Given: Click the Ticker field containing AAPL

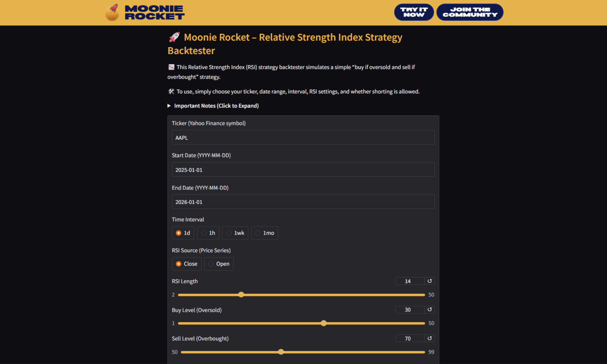Looking at the screenshot, I should coord(303,137).
